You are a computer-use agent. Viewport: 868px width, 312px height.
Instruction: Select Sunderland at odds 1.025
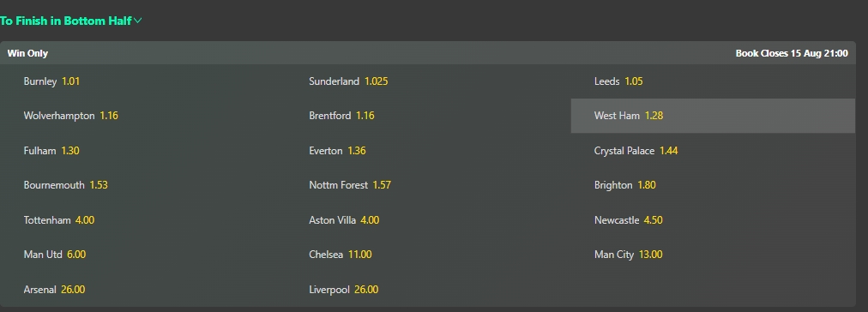(428, 81)
